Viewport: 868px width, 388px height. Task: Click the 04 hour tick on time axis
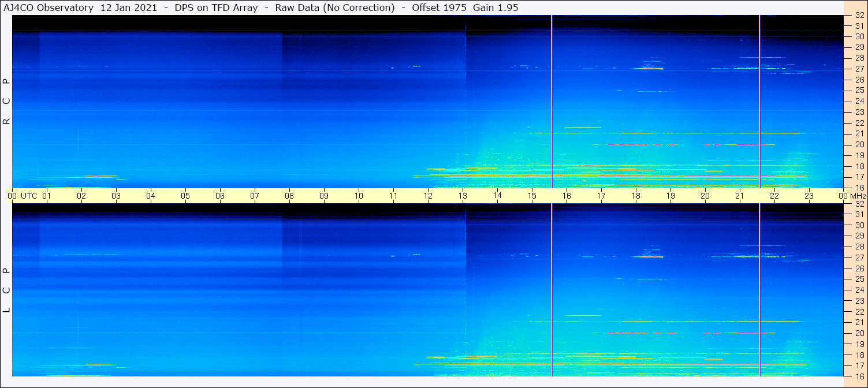point(151,196)
